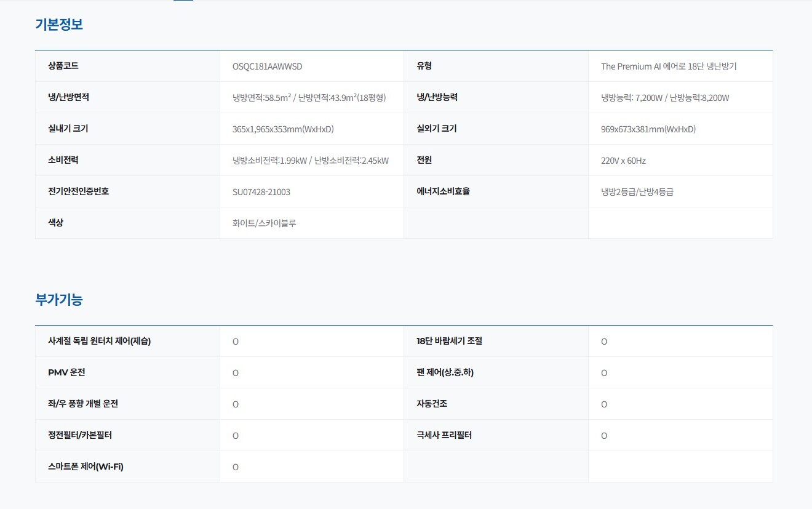This screenshot has height=509, width=812.
Task: Click the 부가기능 section heading
Action: point(59,300)
